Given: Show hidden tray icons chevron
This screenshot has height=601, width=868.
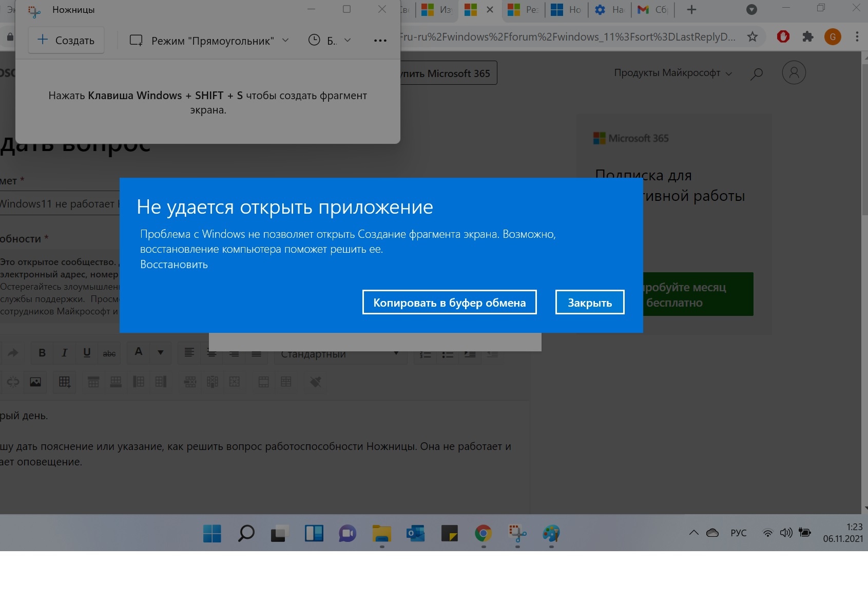Looking at the screenshot, I should [693, 533].
